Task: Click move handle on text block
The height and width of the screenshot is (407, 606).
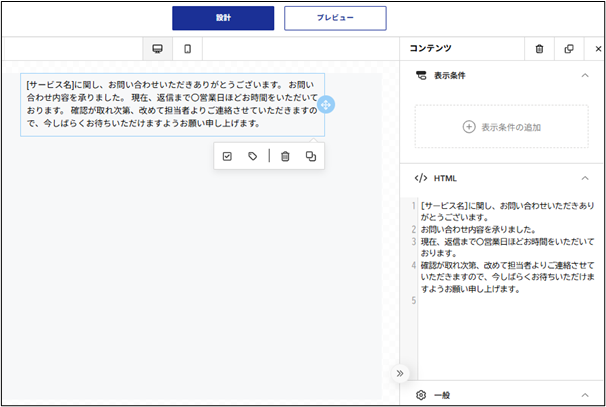Action: (x=326, y=105)
